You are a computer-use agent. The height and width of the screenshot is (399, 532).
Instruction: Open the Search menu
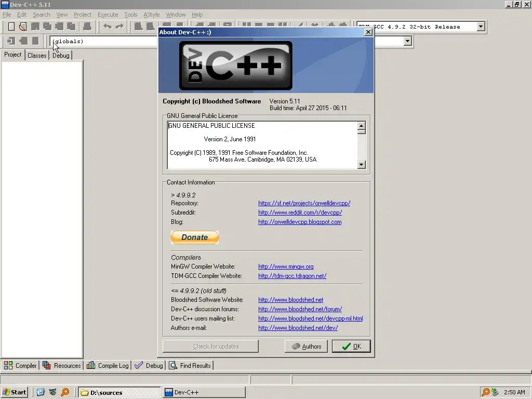pos(42,15)
